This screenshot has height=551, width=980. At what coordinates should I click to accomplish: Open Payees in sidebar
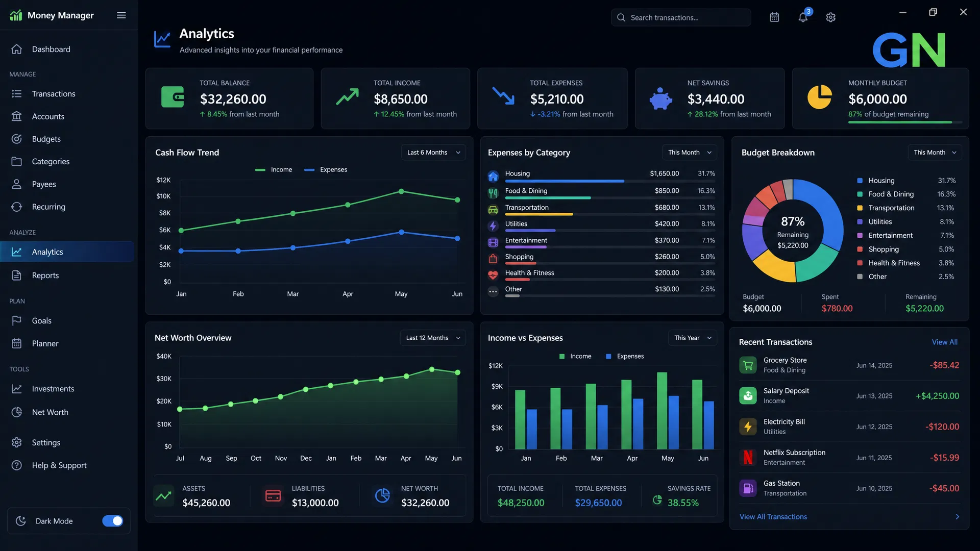tap(67, 184)
